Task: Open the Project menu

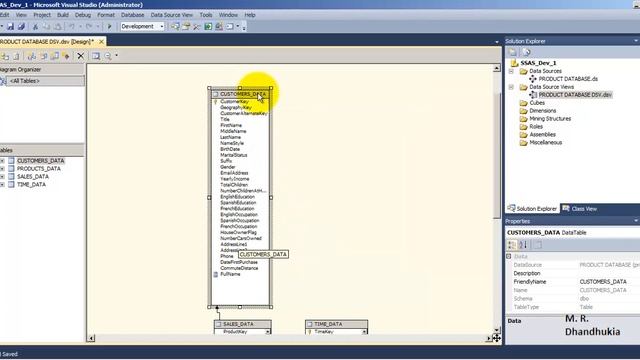Action: 42,15
